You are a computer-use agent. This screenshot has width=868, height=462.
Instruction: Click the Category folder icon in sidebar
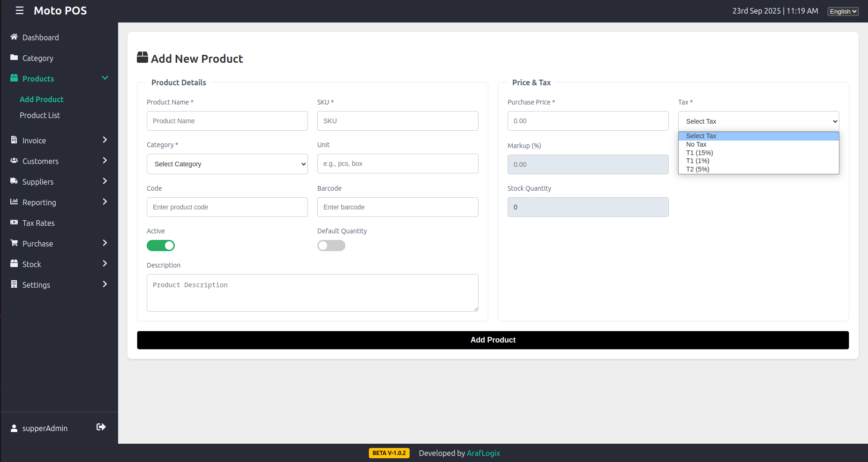tap(14, 58)
